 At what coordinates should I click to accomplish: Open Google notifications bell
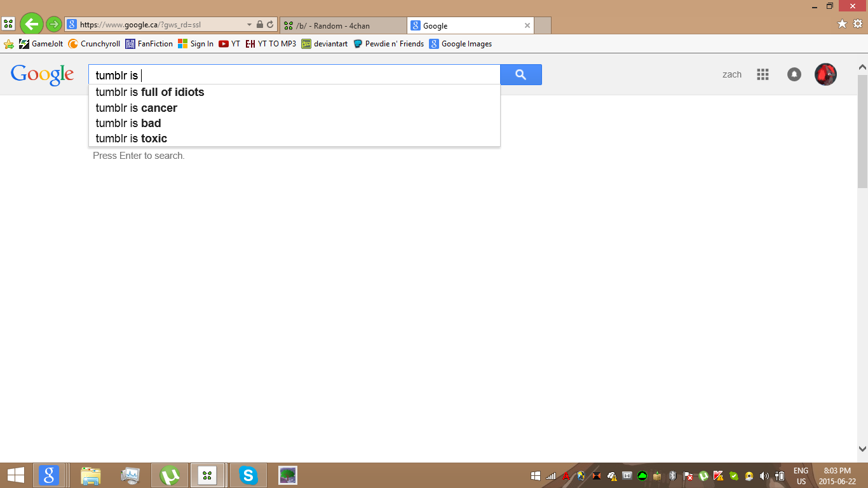(x=794, y=74)
